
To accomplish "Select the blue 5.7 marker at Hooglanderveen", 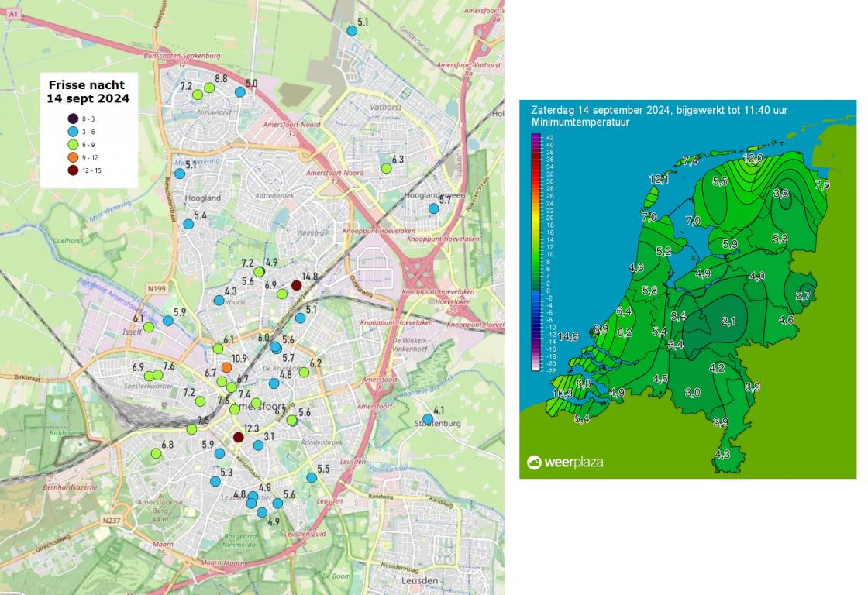I will click(433, 208).
